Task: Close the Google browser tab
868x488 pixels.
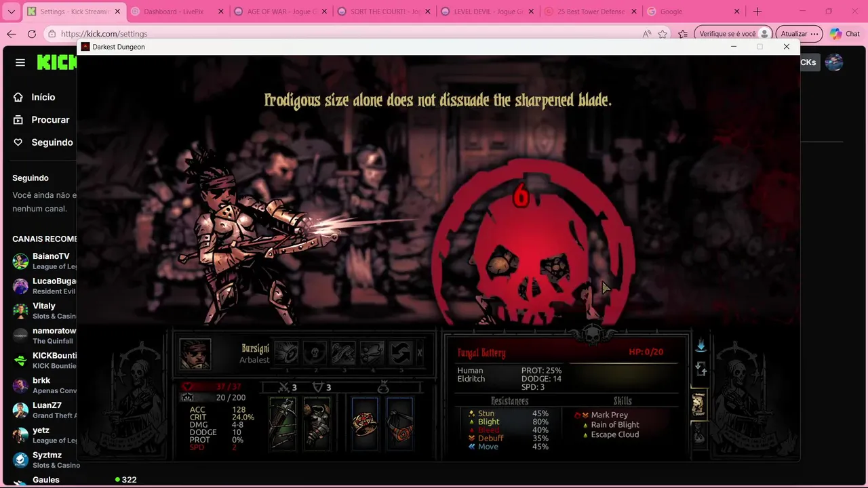Action: [x=737, y=12]
